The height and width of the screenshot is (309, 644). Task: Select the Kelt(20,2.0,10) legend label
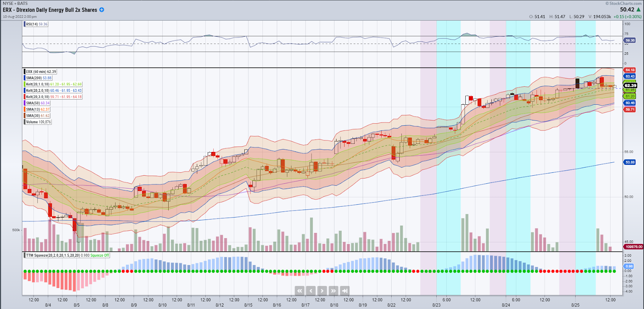[x=54, y=91]
